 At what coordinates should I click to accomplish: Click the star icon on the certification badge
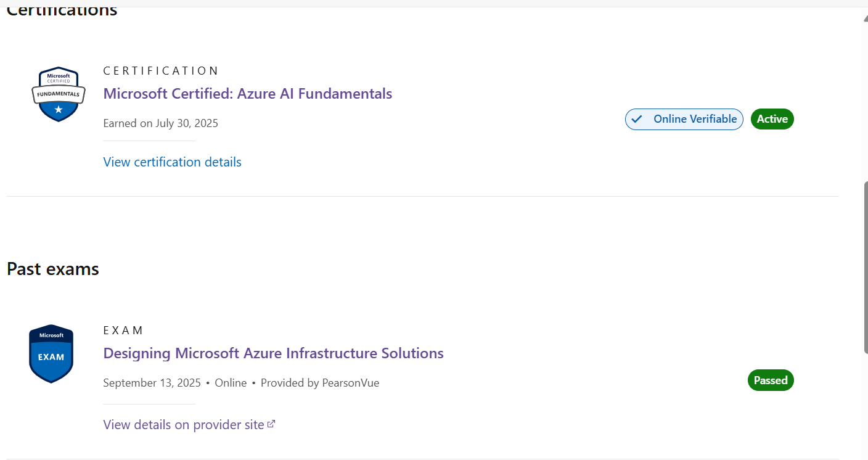pos(58,109)
